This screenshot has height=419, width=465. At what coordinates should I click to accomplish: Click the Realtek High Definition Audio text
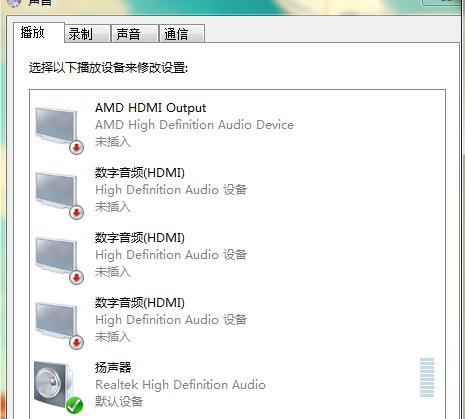tap(180, 385)
